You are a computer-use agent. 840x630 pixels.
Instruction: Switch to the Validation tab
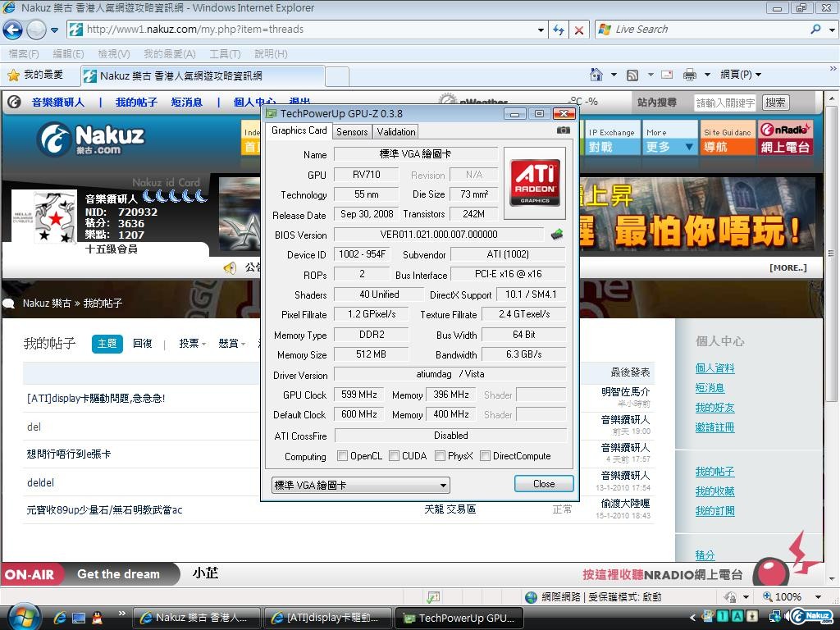coord(396,132)
